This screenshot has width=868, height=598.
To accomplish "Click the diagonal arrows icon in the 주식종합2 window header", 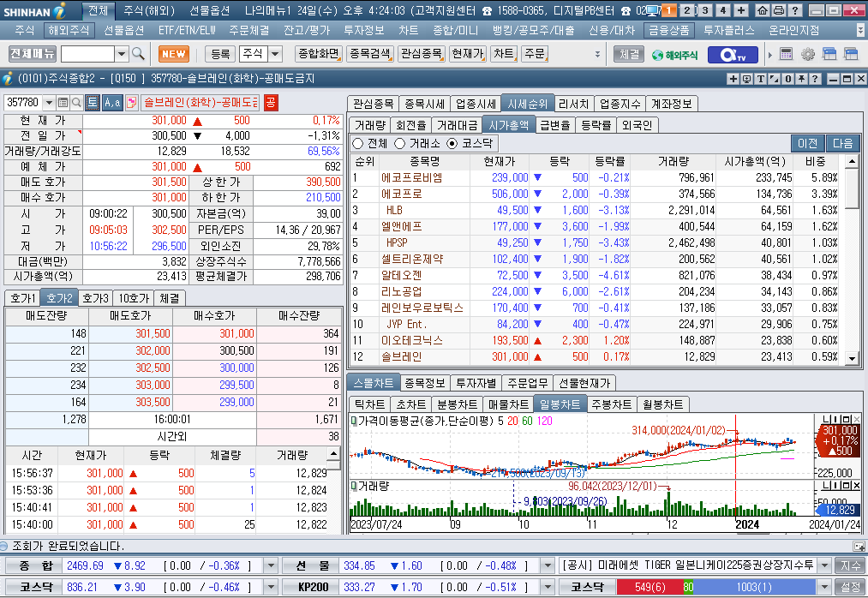I will point(774,79).
